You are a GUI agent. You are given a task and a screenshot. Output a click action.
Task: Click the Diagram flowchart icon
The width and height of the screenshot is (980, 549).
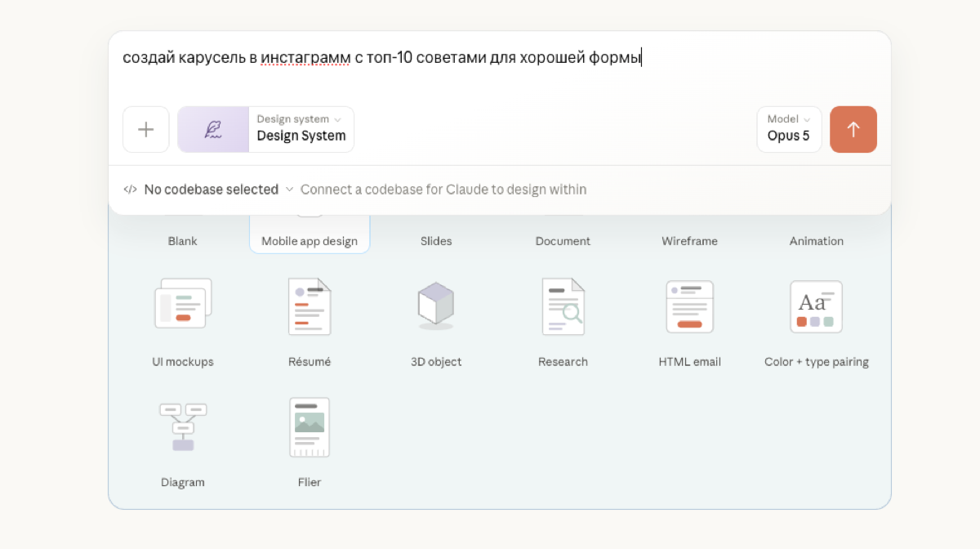tap(183, 426)
